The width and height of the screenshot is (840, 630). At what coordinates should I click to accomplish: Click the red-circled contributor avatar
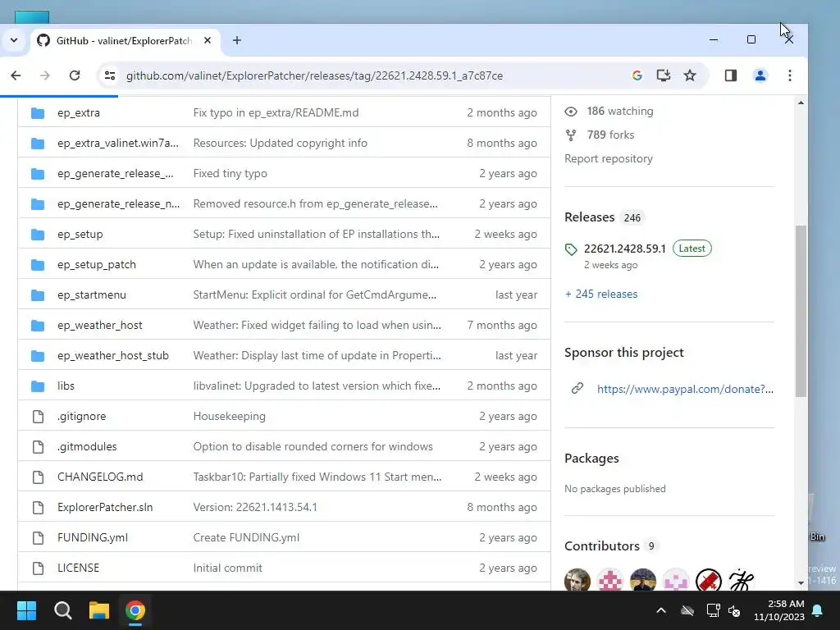pyautogui.click(x=708, y=581)
